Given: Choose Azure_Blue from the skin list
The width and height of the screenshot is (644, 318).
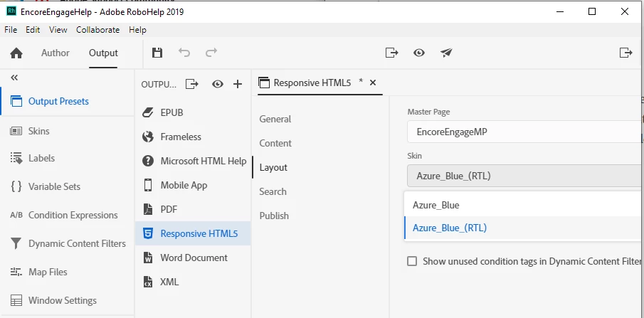Looking at the screenshot, I should click(524, 205).
